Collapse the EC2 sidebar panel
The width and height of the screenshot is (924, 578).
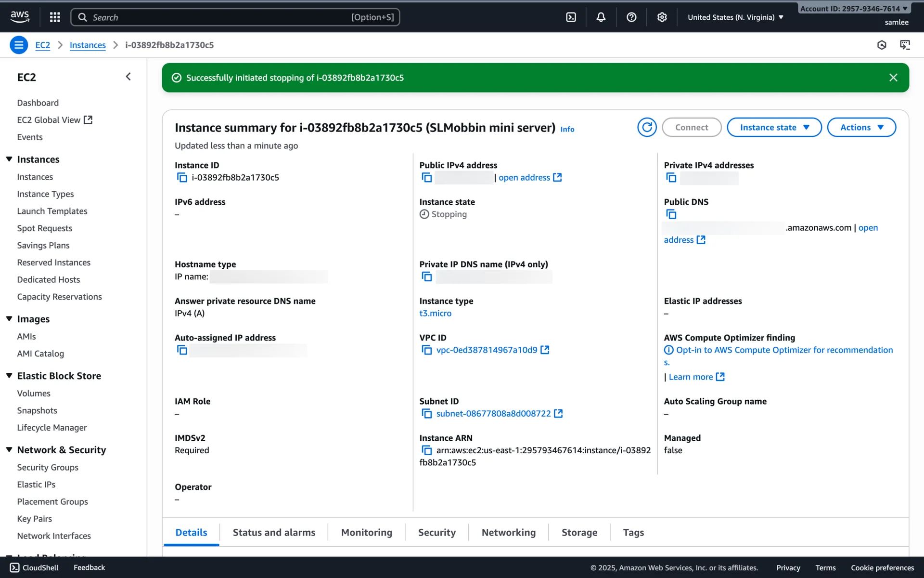(128, 77)
